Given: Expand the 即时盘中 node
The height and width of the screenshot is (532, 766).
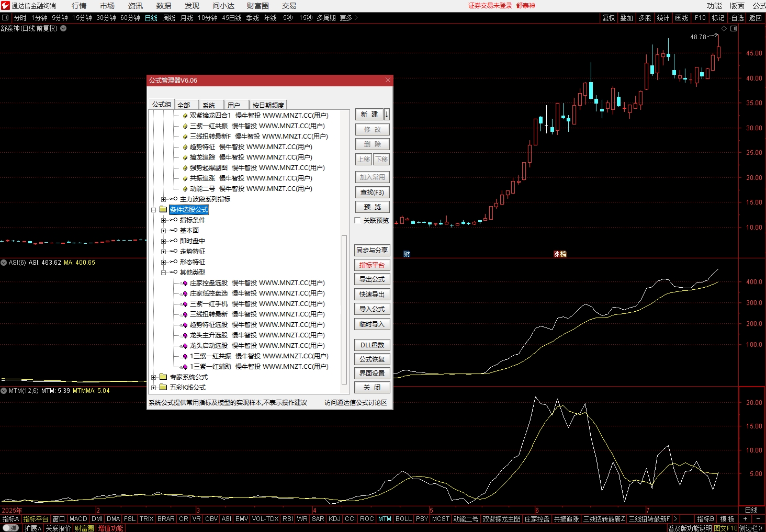Looking at the screenshot, I should (163, 241).
